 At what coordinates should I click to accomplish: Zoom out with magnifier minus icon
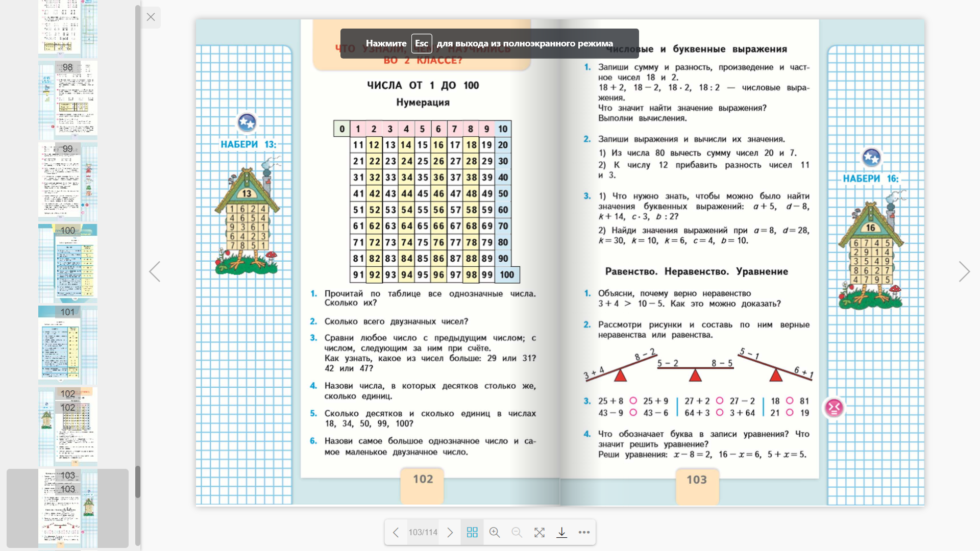pyautogui.click(x=517, y=532)
